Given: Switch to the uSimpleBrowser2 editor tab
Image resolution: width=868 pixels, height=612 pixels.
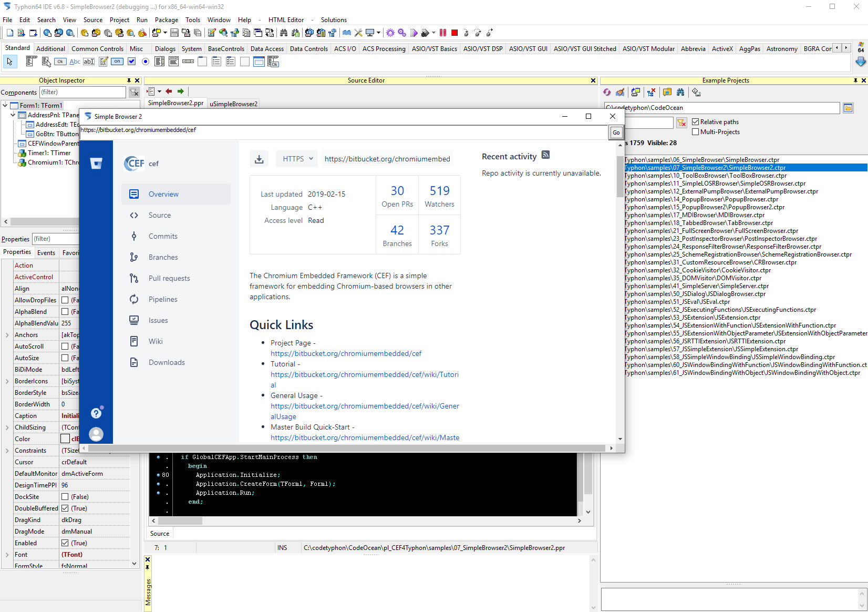Looking at the screenshot, I should coord(234,104).
